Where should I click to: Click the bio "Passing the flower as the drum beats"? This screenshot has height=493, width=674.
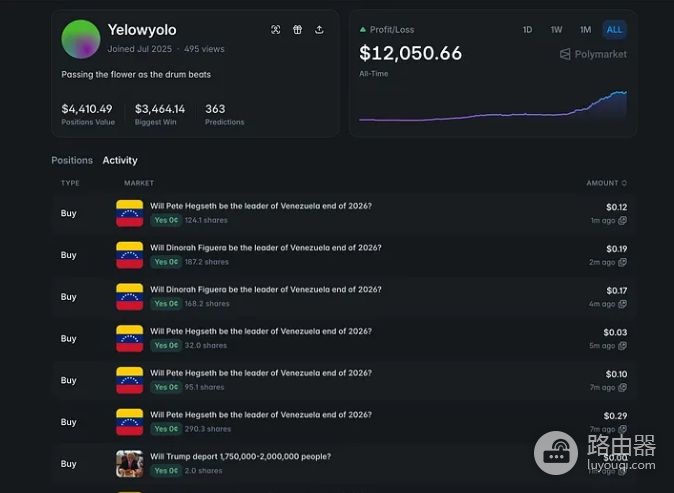(136, 74)
